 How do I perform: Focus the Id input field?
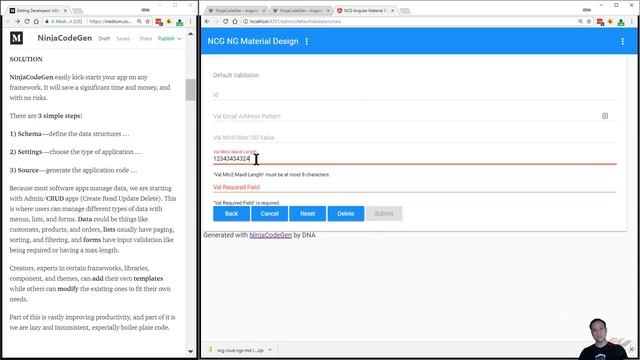pyautogui.click(x=415, y=95)
